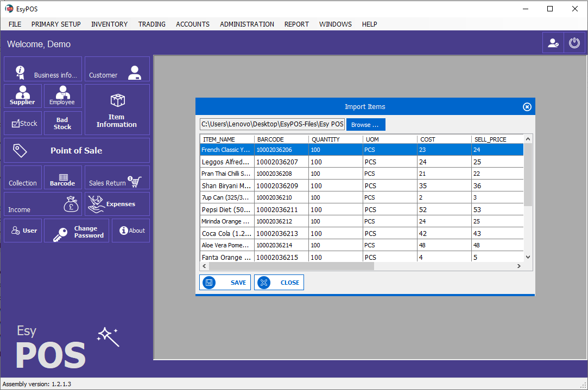
Task: Click barcode cell 10002036215
Action: pyautogui.click(x=282, y=257)
